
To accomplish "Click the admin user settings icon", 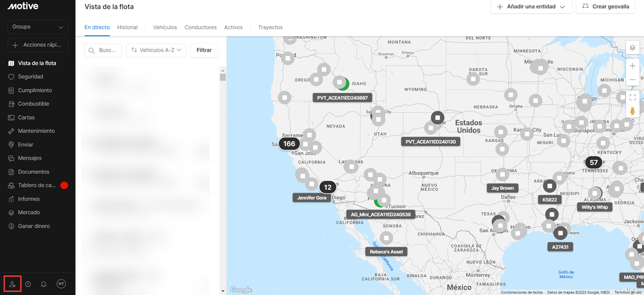I will tap(13, 284).
